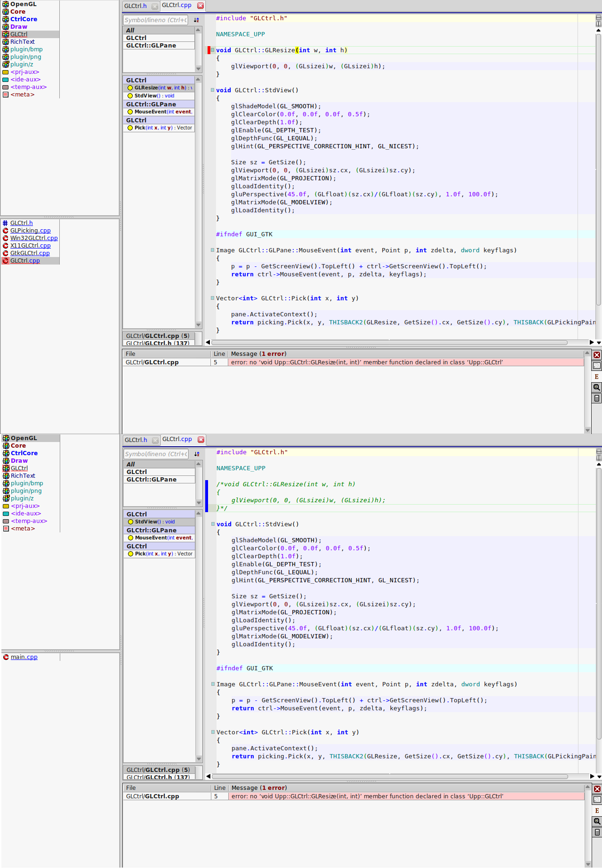This screenshot has width=602, height=868.
Task: Click the horizontal split editor icon in the upper window
Action: (x=599, y=17)
